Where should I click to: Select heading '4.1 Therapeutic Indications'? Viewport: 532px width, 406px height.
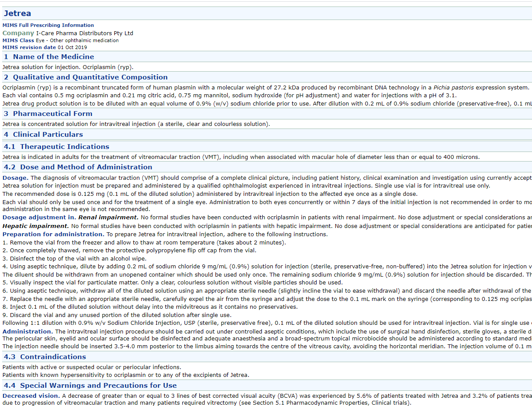[x=56, y=147]
